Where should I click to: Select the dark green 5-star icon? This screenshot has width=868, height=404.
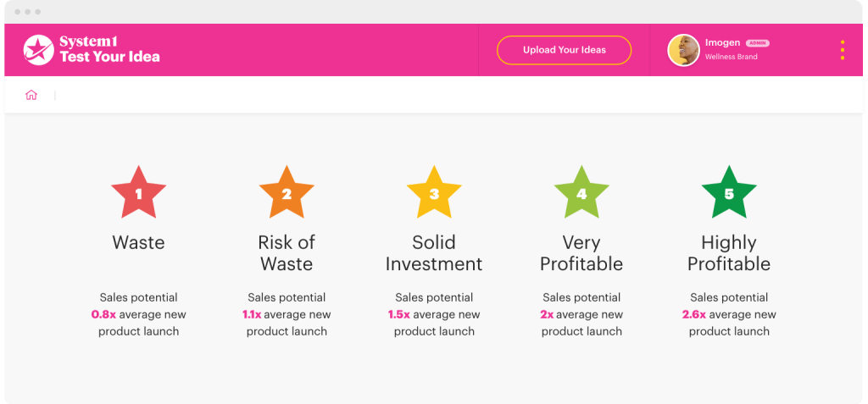click(729, 193)
